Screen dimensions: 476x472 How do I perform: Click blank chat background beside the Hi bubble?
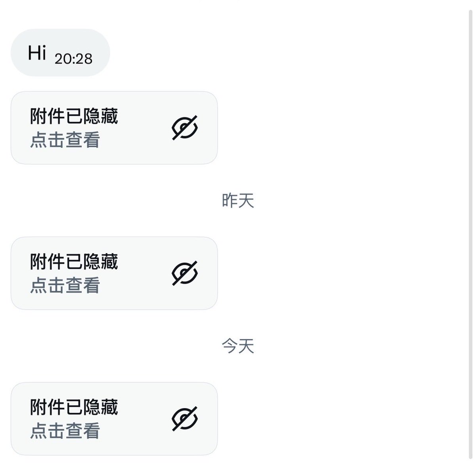click(278, 52)
